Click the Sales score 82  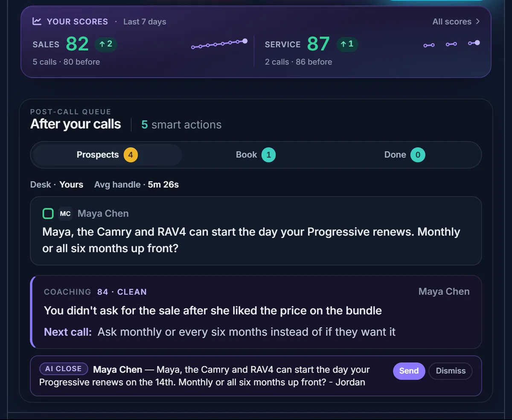77,44
